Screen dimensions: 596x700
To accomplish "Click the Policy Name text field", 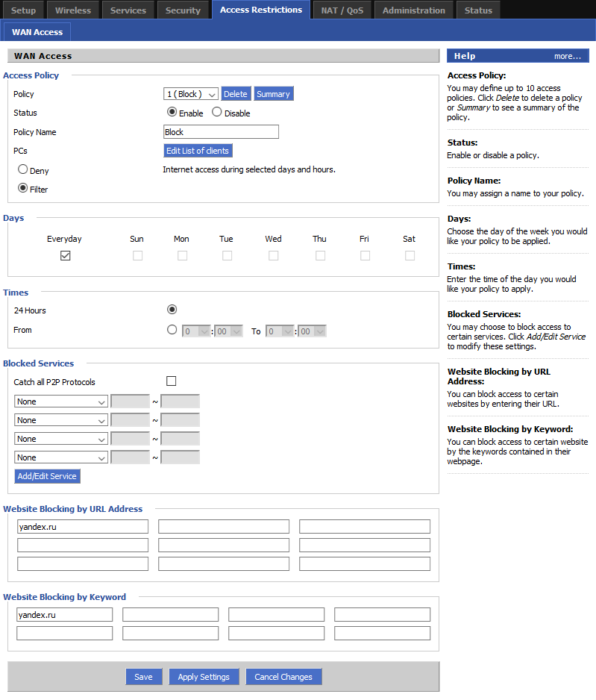I will click(222, 131).
